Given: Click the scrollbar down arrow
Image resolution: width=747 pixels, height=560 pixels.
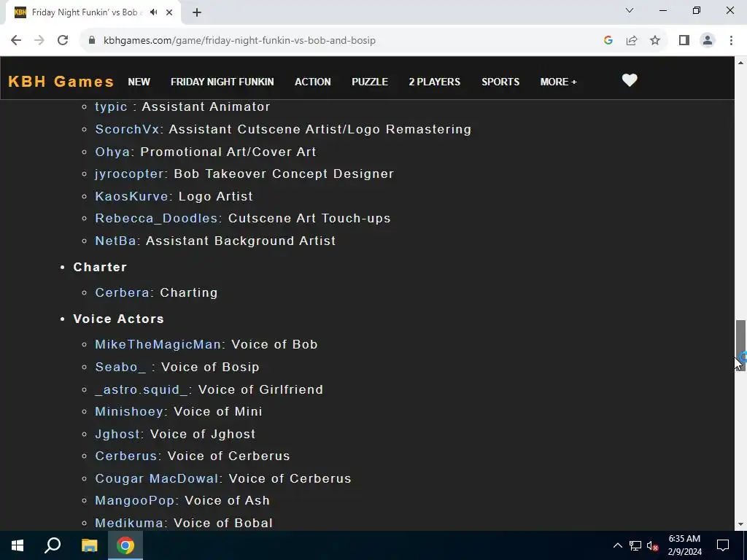Looking at the screenshot, I should pyautogui.click(x=740, y=524).
